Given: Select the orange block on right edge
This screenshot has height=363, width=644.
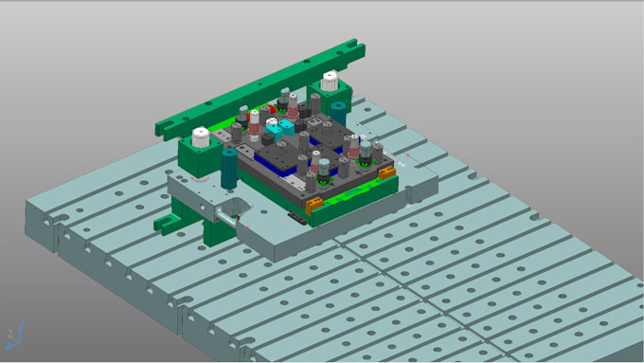Looking at the screenshot, I should click(387, 172).
